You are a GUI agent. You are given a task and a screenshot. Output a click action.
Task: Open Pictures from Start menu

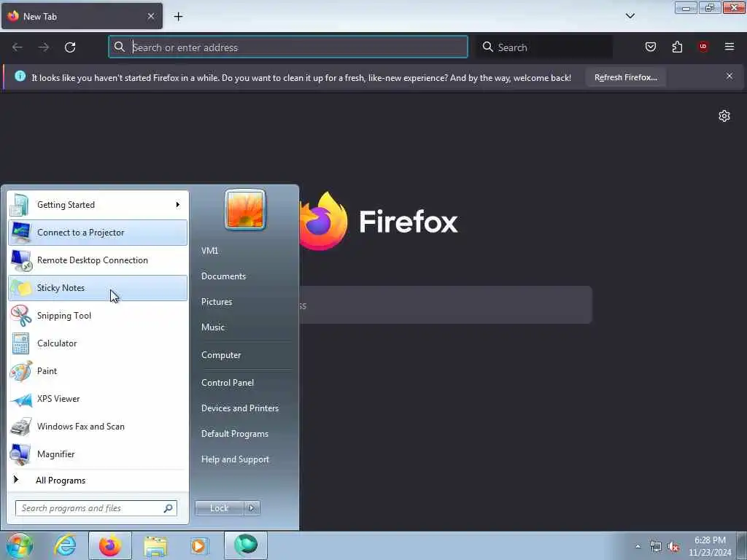pyautogui.click(x=216, y=302)
